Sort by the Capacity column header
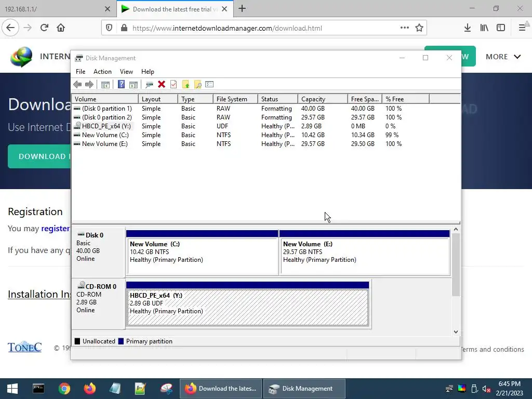 click(323, 99)
